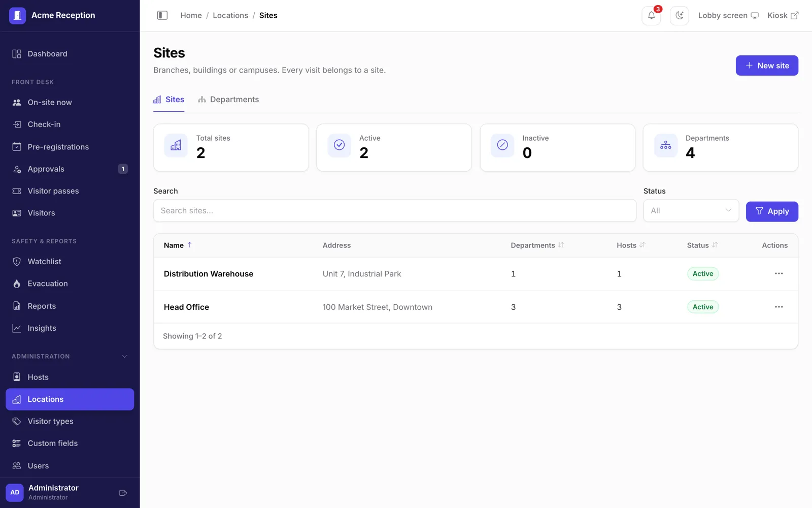Open Custom fields in Administration

click(70, 443)
